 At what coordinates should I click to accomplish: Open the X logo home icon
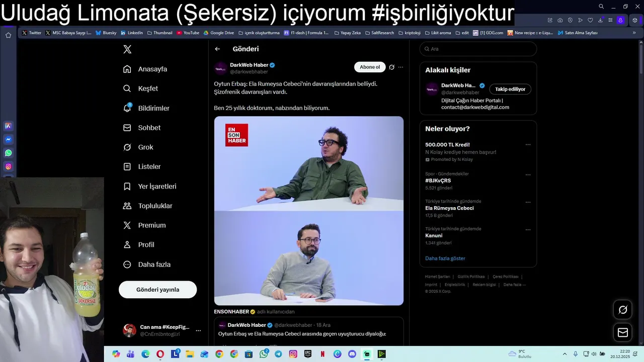(x=127, y=49)
